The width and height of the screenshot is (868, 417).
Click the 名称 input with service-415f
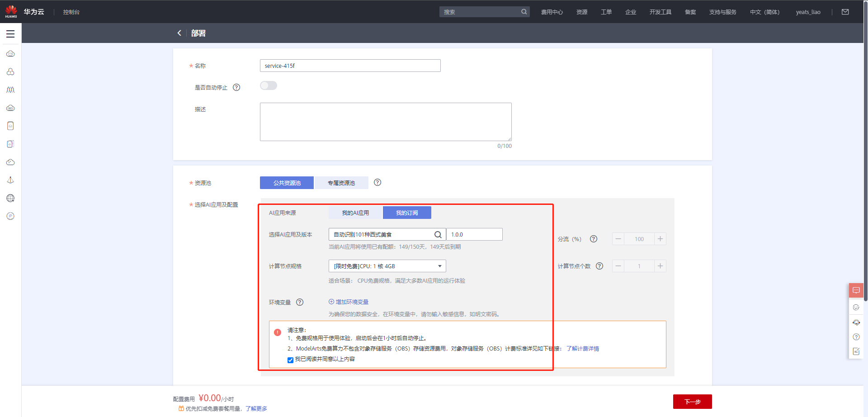[x=350, y=66]
